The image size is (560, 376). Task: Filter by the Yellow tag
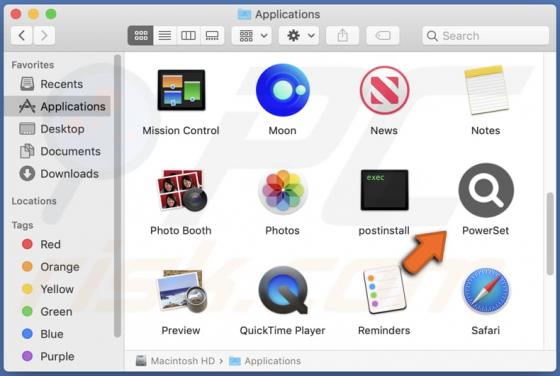57,289
